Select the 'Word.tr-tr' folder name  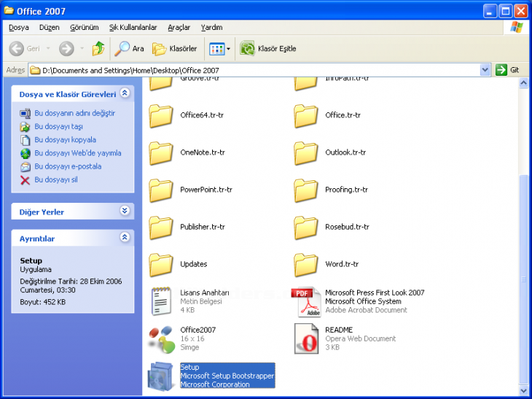342,264
